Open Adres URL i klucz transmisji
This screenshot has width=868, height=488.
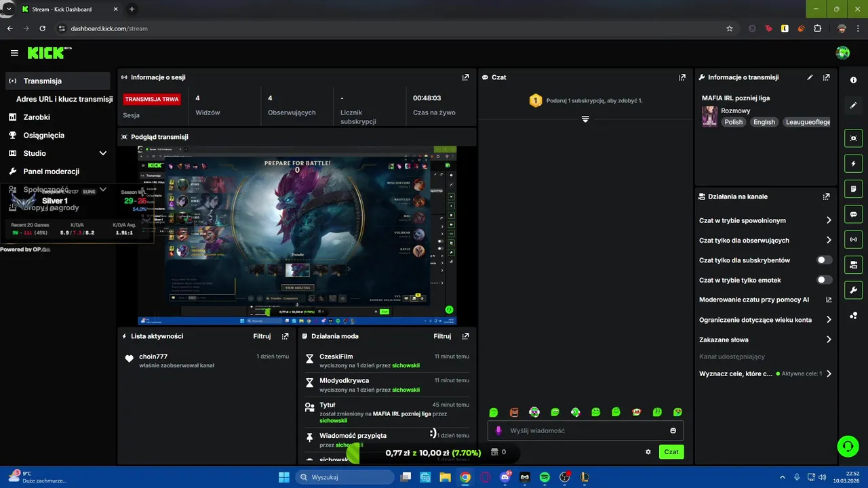64,99
